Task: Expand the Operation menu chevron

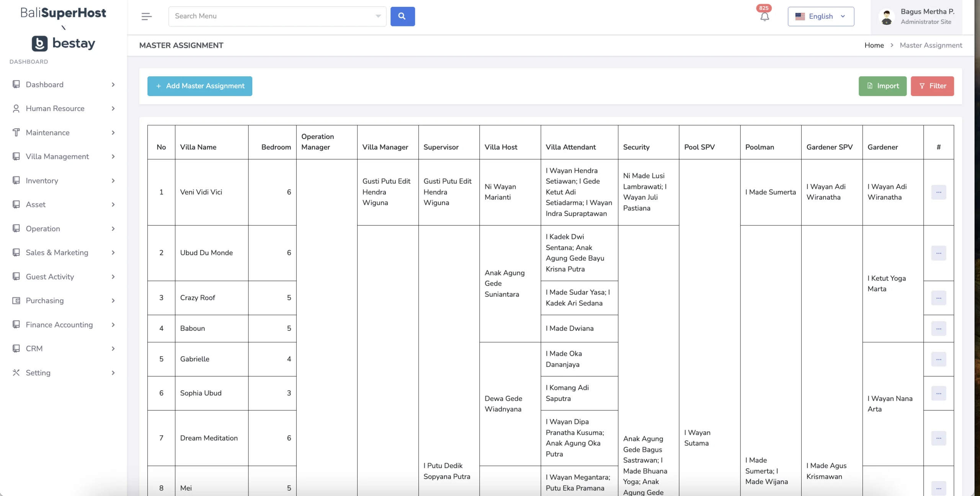Action: tap(113, 229)
